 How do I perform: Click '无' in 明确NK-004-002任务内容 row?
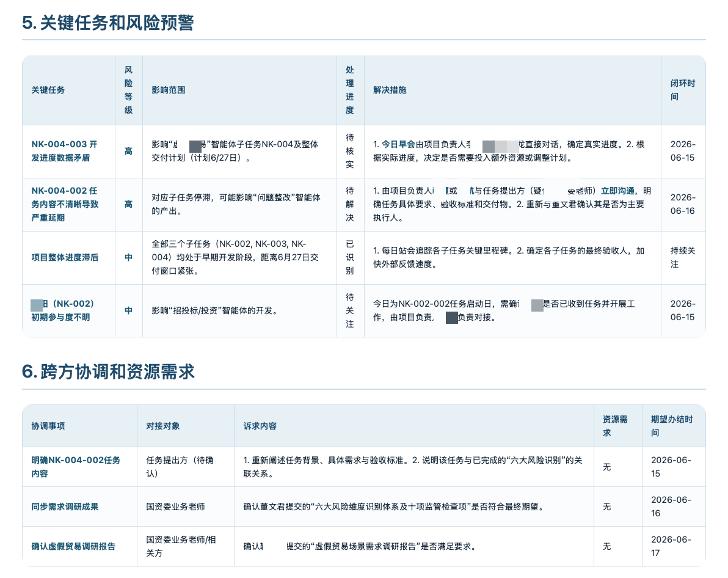607,467
